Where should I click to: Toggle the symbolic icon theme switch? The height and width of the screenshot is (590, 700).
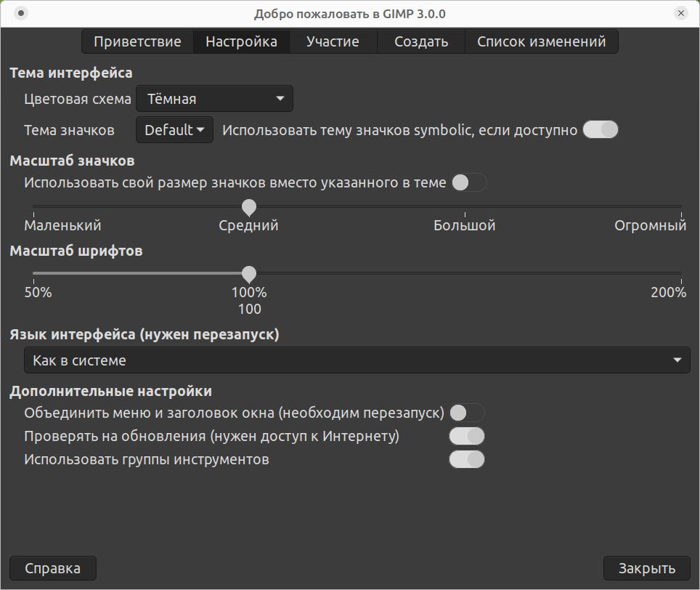601,130
